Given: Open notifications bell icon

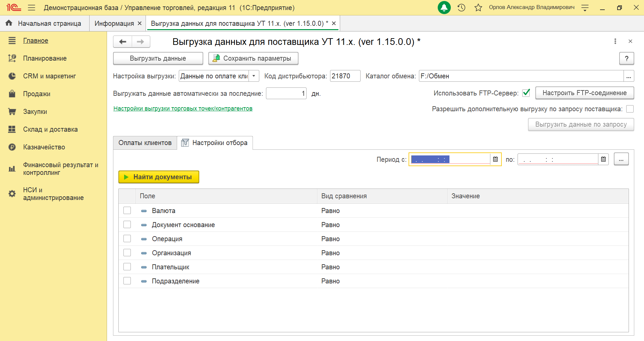Looking at the screenshot, I should pyautogui.click(x=444, y=7).
